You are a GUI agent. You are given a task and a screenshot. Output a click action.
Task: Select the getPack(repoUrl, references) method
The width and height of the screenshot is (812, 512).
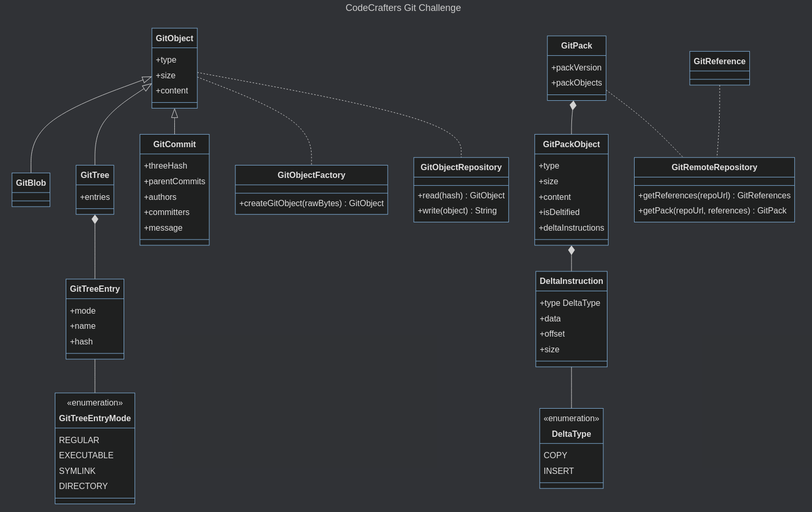pyautogui.click(x=712, y=211)
